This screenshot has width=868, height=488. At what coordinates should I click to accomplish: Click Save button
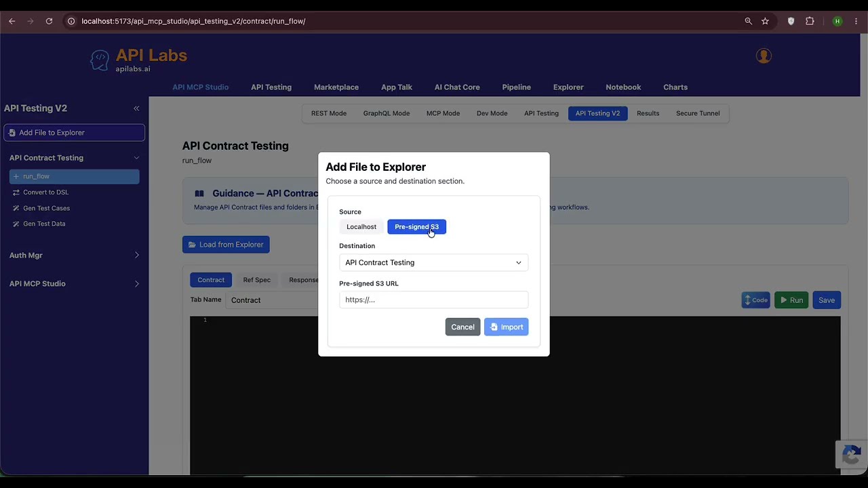point(827,300)
